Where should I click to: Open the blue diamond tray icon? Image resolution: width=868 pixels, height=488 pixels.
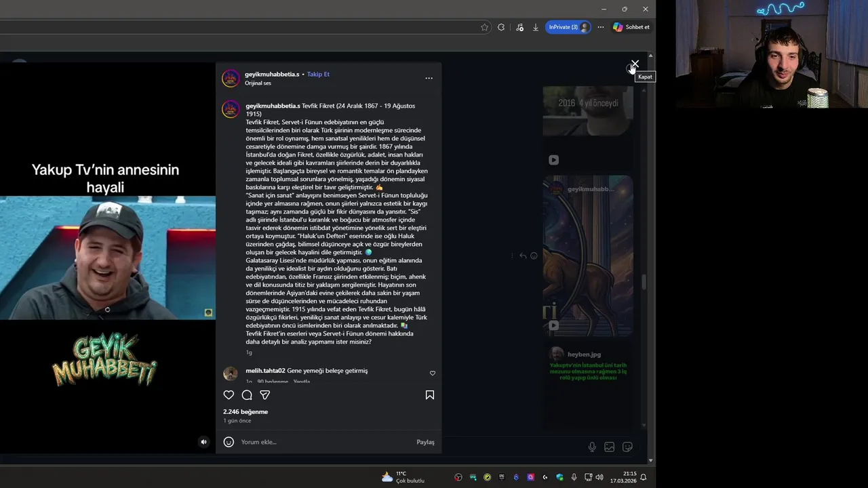(x=516, y=477)
